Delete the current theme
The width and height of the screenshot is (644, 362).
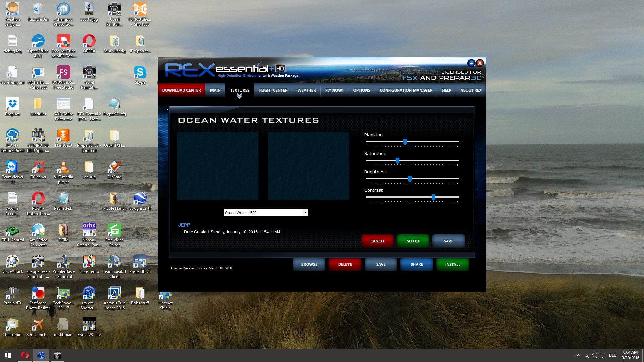click(x=345, y=264)
